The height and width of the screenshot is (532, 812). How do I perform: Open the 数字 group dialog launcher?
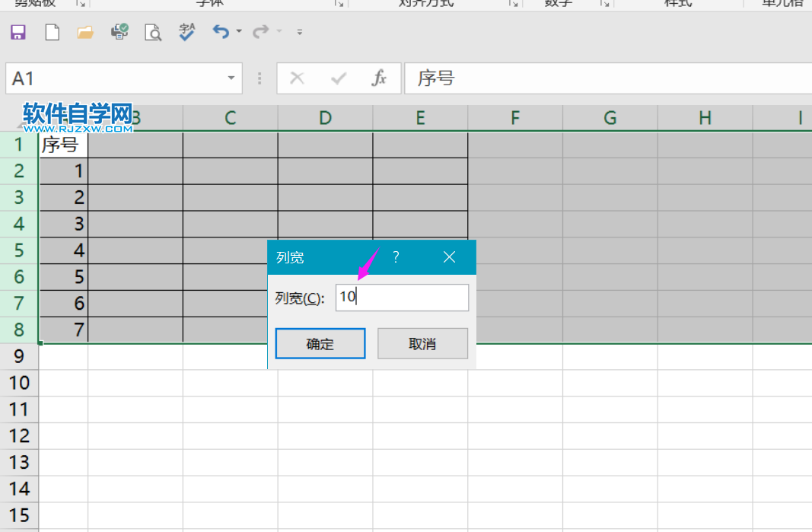[607, 5]
